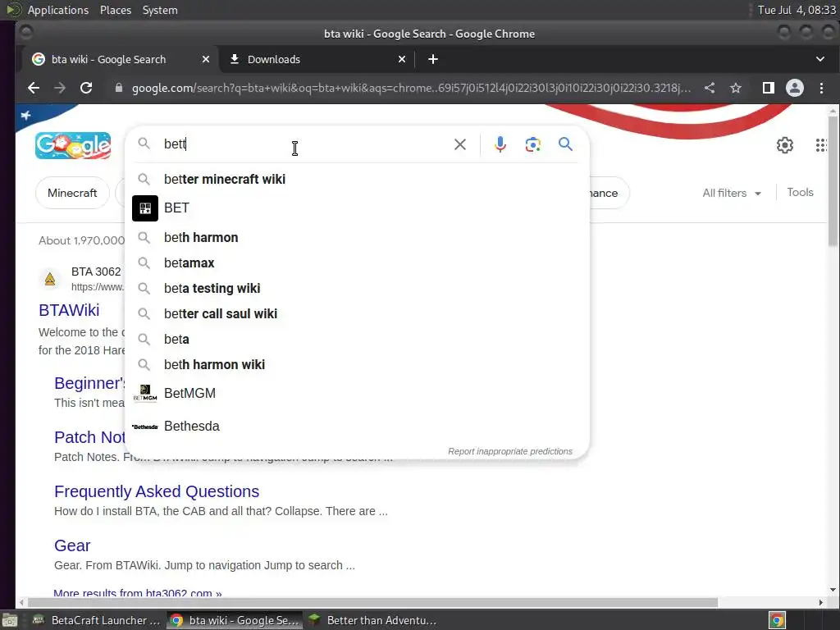Search by image with Google Lens icon
The image size is (840, 630).
click(532, 144)
